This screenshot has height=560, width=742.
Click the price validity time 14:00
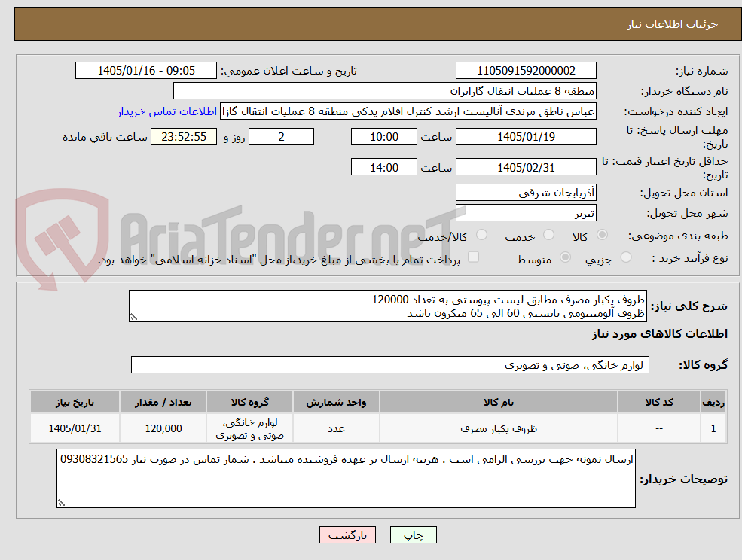tap(383, 167)
